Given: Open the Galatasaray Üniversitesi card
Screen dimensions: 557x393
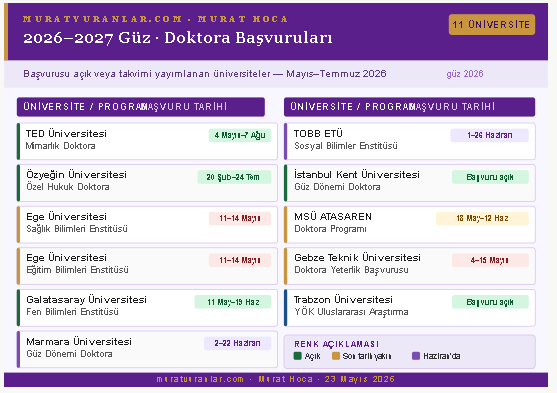Looking at the screenshot, I should (147, 308).
